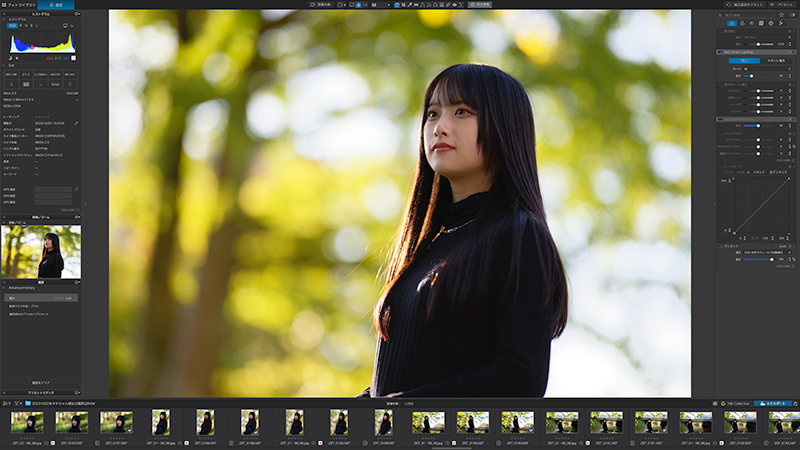The width and height of the screenshot is (800, 450).
Task: Select the 設定 (Customize) tab
Action: (56, 5)
